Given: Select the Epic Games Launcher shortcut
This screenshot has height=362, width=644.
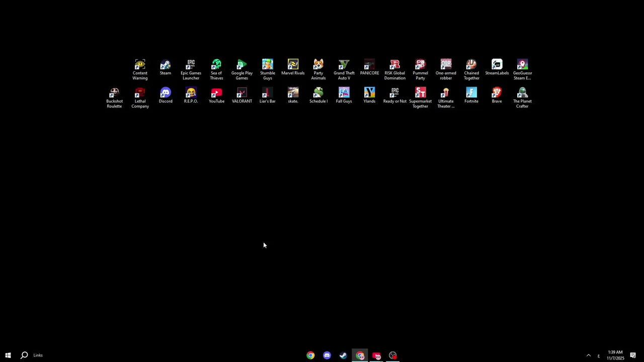Looking at the screenshot, I should coord(191,69).
